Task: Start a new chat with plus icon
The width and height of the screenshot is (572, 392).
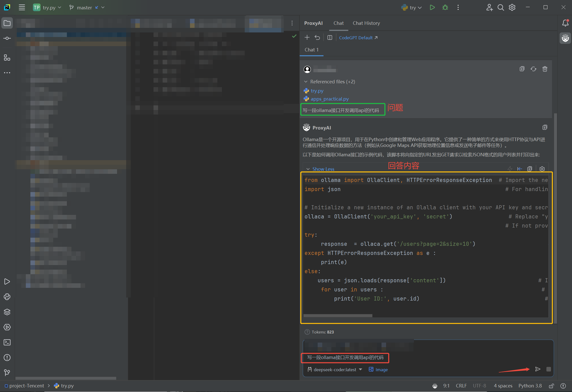Action: [307, 38]
